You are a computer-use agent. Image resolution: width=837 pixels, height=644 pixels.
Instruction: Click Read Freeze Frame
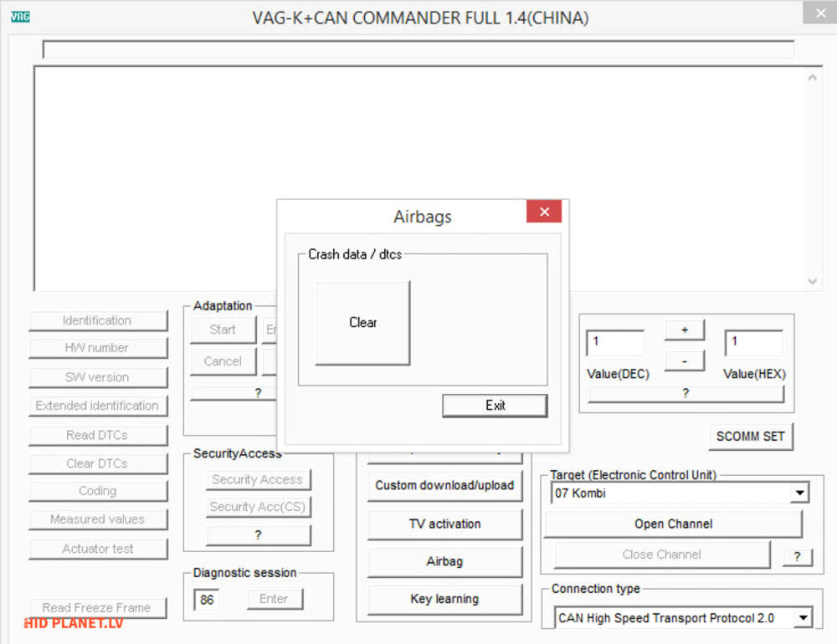pos(99,608)
